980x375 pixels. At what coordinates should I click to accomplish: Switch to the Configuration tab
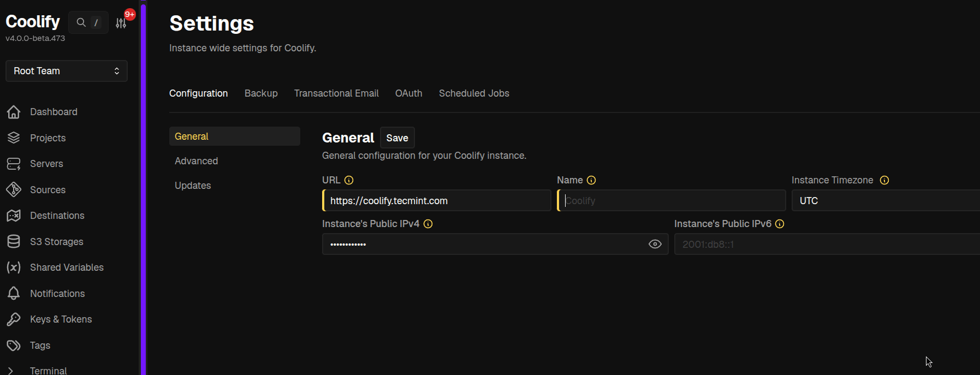pyautogui.click(x=199, y=93)
